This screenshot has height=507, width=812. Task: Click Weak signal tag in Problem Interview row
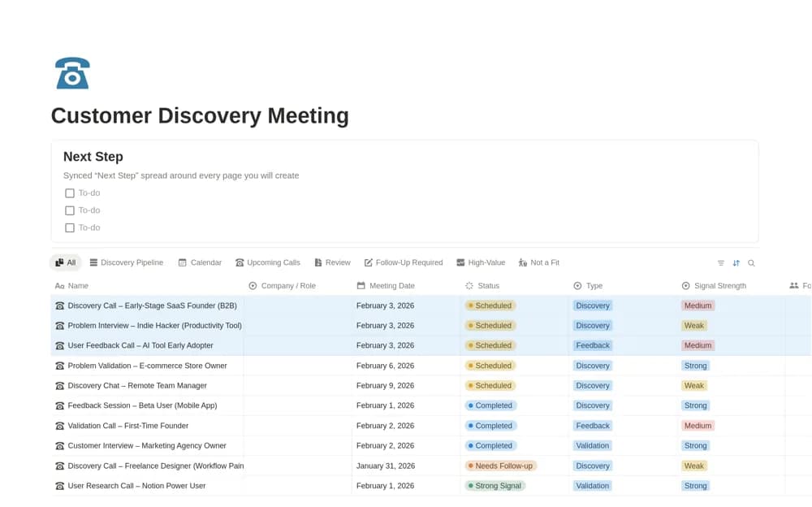[x=694, y=326]
